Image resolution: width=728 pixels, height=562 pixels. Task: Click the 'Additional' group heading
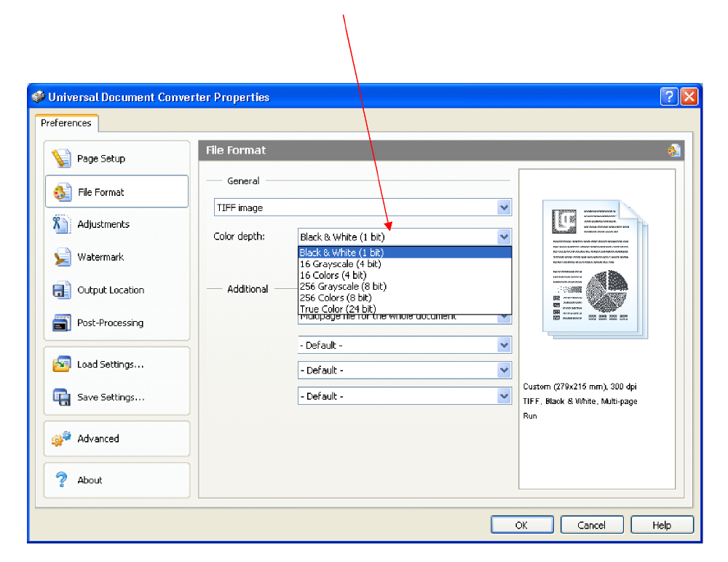pos(248,289)
